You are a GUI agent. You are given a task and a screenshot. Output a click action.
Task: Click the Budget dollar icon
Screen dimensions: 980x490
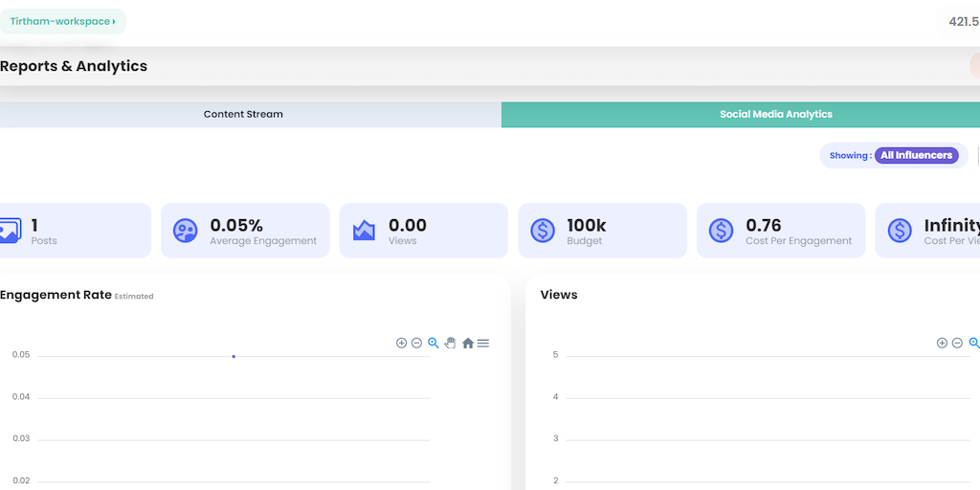(543, 231)
